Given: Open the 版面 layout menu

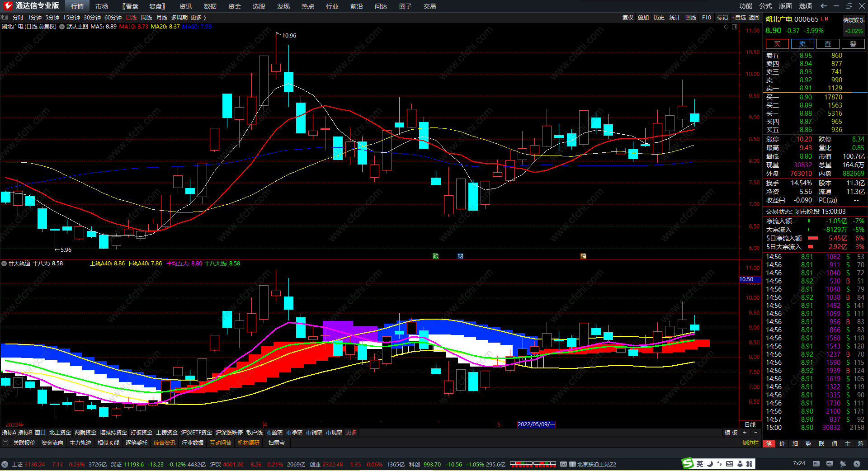Looking at the screenshot, I should tap(786, 6).
